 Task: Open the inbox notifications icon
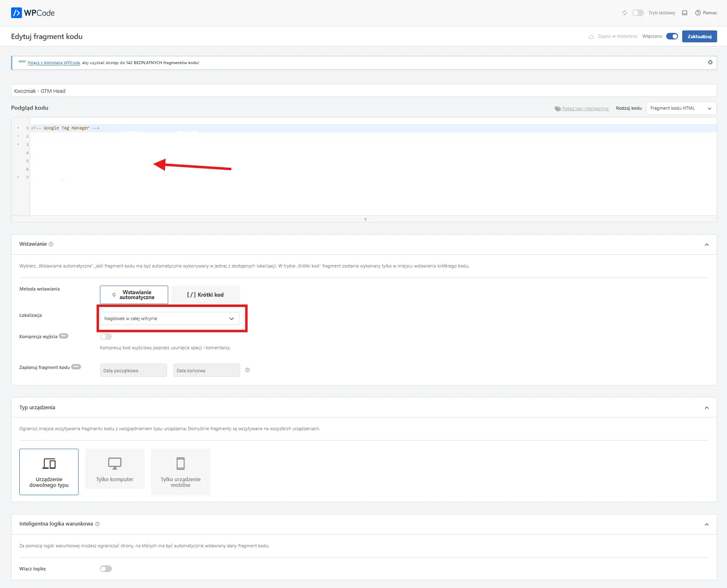(685, 13)
